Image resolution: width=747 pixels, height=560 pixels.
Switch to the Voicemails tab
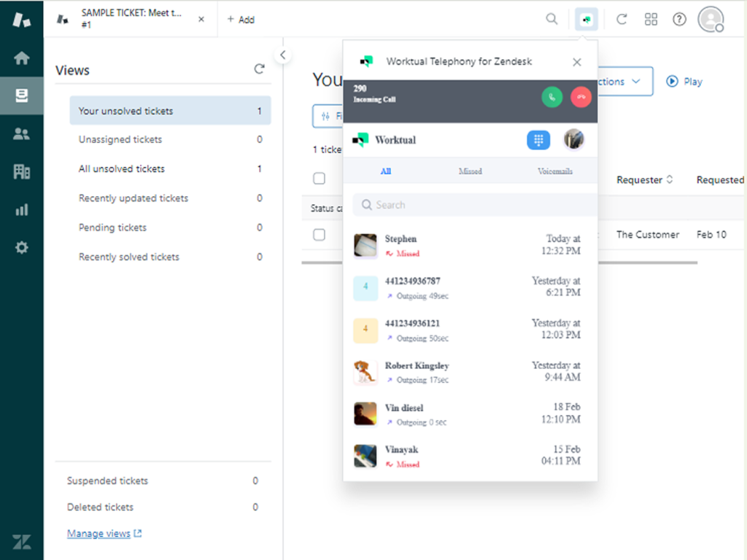[x=554, y=171]
